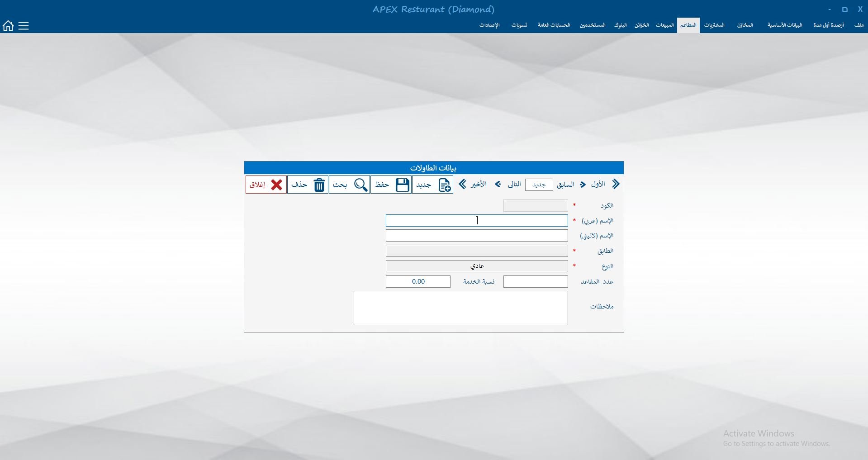Viewport: 868px width, 460px height.
Task: Click the new record (جديد) icon button
Action: click(433, 185)
